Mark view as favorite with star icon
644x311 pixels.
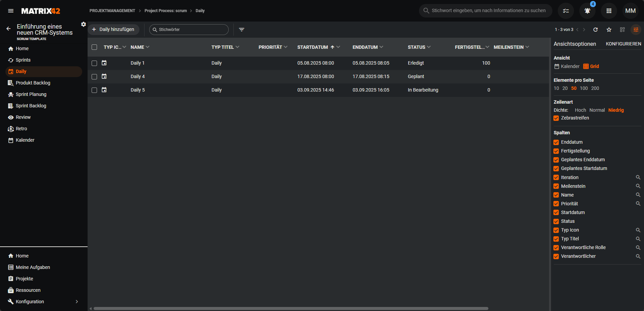[609, 30]
